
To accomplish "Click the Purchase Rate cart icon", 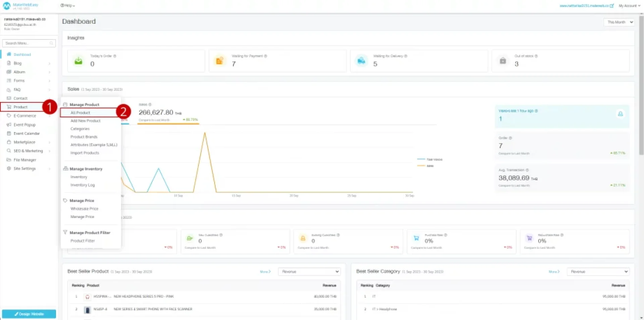I will [x=416, y=238].
